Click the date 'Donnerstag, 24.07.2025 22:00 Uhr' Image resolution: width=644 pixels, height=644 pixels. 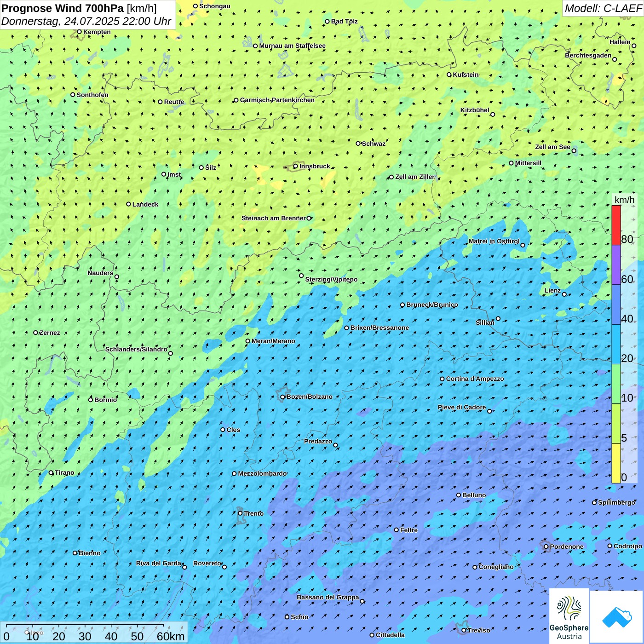click(86, 21)
